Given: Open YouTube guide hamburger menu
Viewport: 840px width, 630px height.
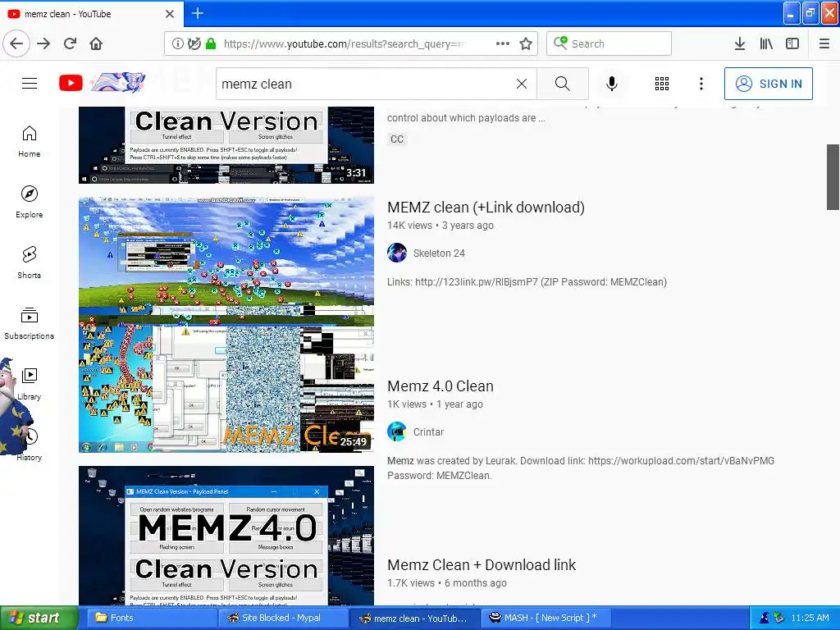Looking at the screenshot, I should click(x=30, y=83).
